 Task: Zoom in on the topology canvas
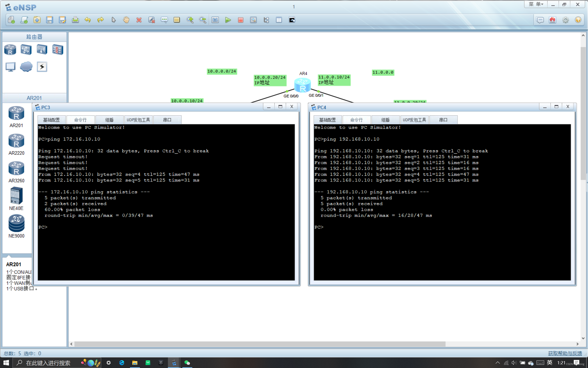[x=190, y=20]
